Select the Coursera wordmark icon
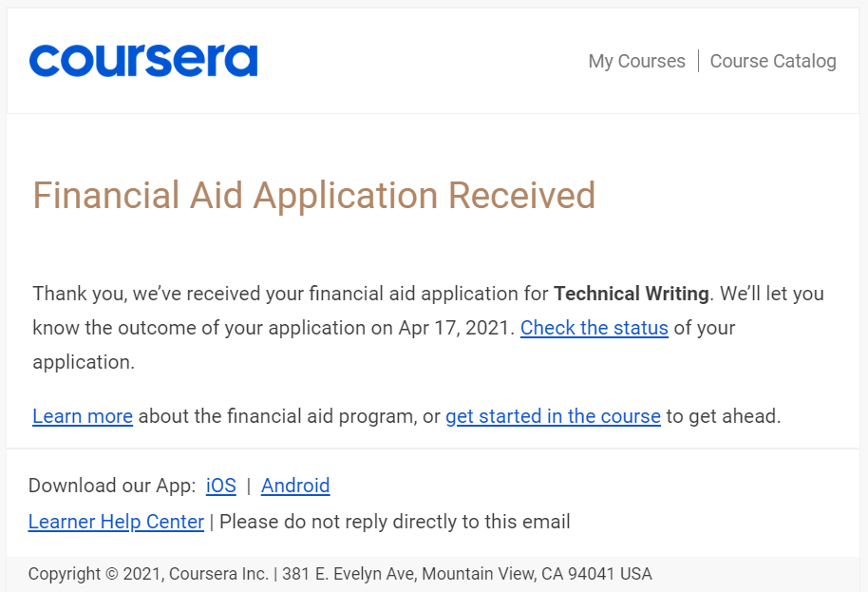Viewport: 868px width, 592px height. (143, 60)
